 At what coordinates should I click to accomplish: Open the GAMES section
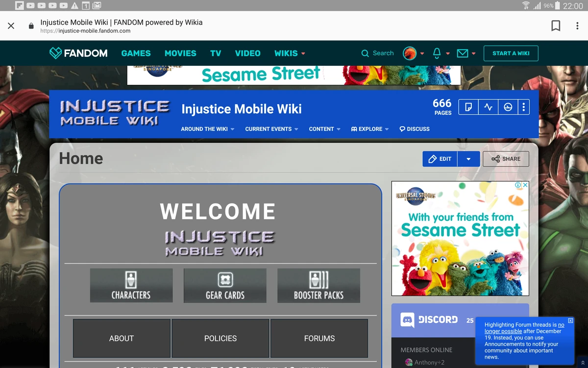coord(136,53)
